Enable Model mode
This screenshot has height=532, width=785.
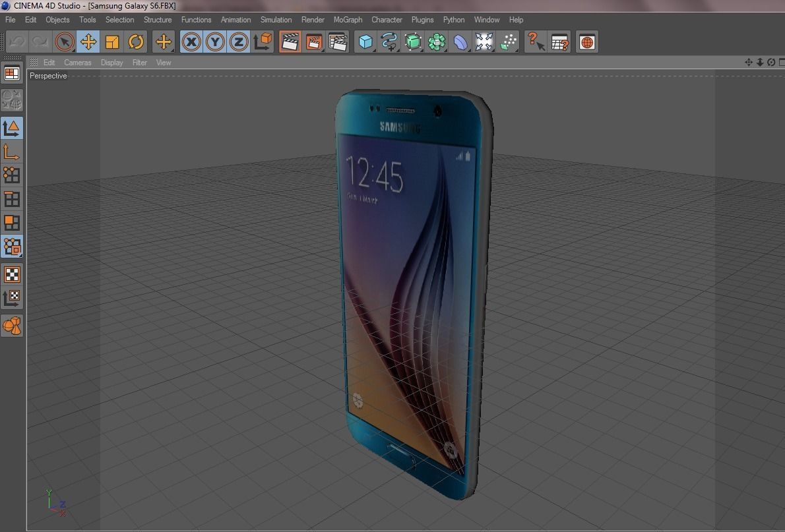tap(12, 129)
